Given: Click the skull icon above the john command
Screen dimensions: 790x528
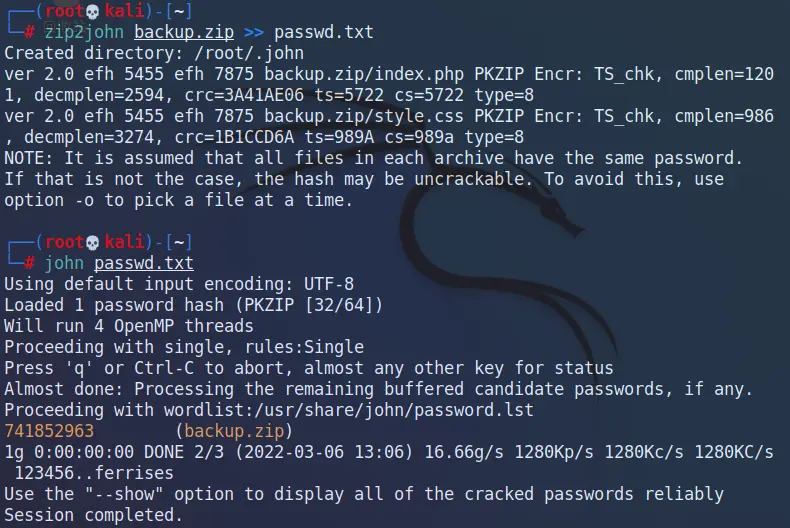Looking at the screenshot, I should coord(93,242).
